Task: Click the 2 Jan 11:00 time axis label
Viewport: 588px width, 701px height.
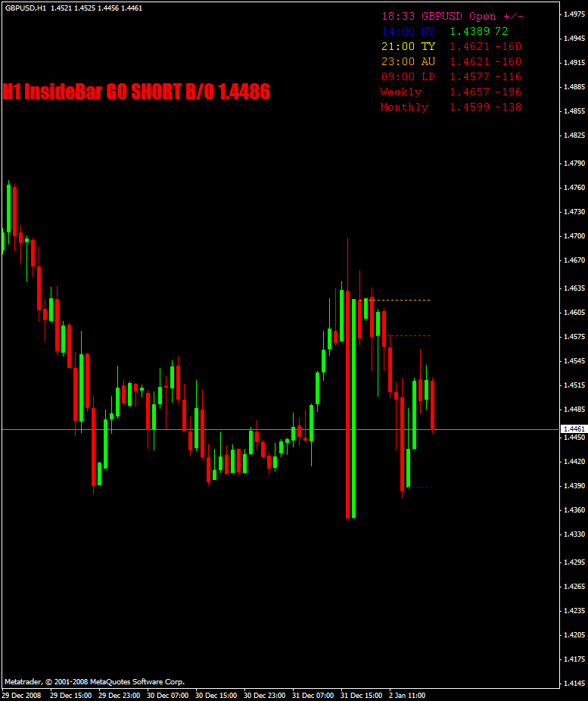Action: click(x=406, y=696)
